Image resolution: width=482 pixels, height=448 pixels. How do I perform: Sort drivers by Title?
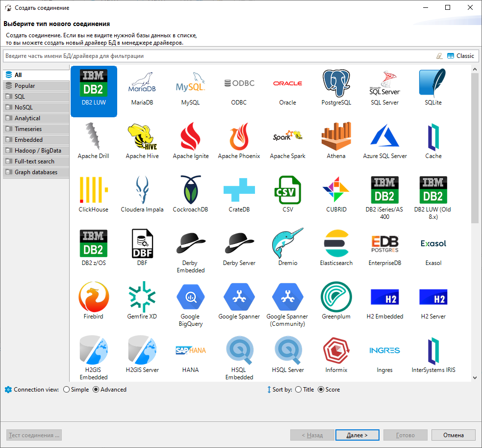tap(299, 390)
